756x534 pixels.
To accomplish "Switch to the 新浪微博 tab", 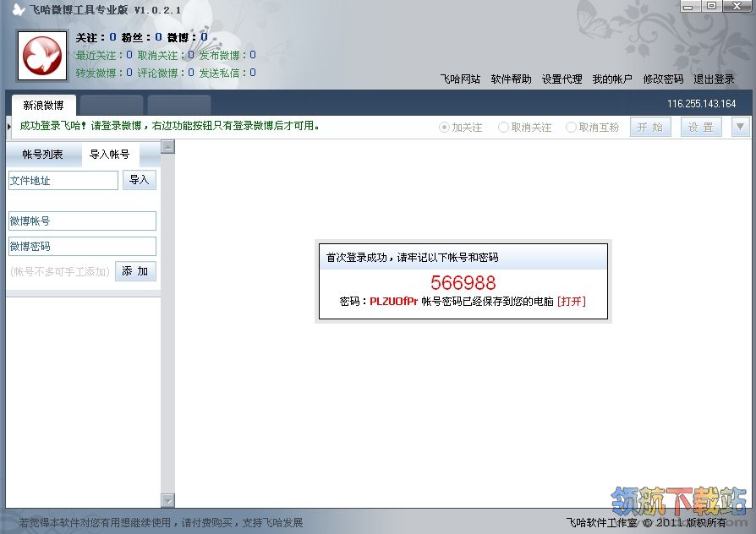I will [43, 105].
